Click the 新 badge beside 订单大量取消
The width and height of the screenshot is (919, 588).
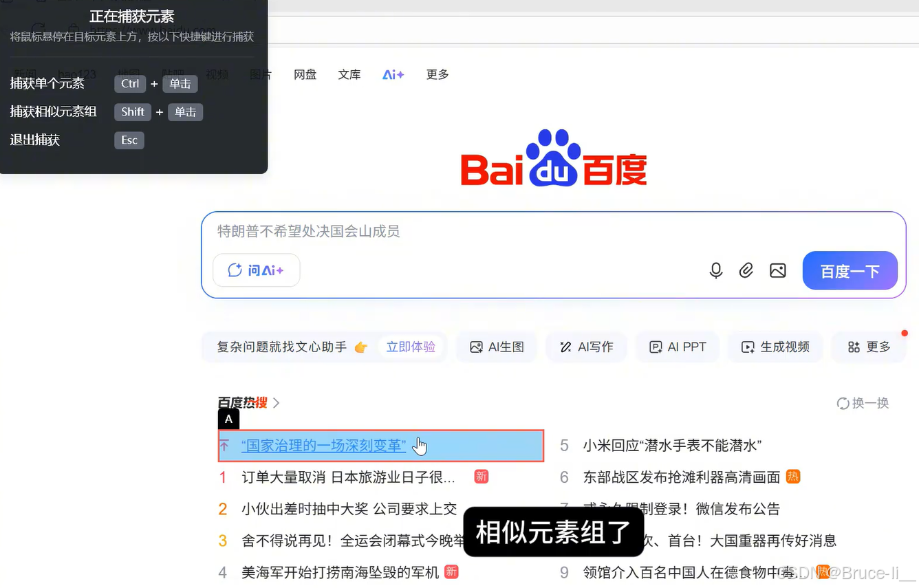(482, 476)
